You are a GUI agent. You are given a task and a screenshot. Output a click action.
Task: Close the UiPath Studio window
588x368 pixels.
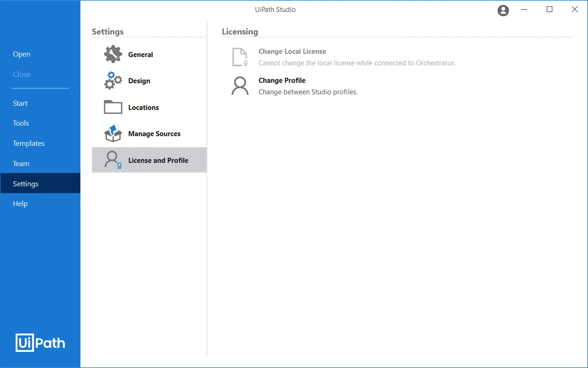[575, 10]
